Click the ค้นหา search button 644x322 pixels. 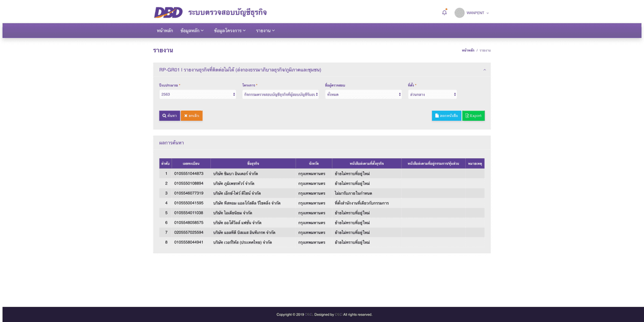tap(170, 115)
